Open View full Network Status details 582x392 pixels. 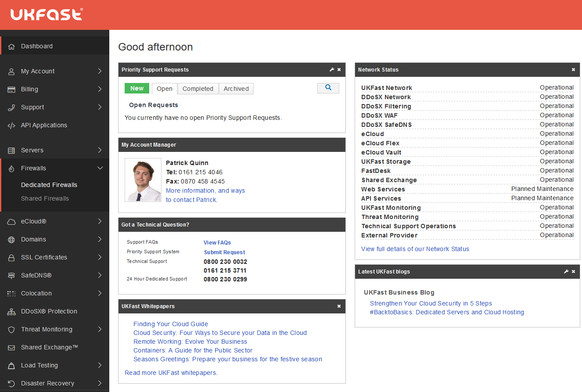point(415,249)
